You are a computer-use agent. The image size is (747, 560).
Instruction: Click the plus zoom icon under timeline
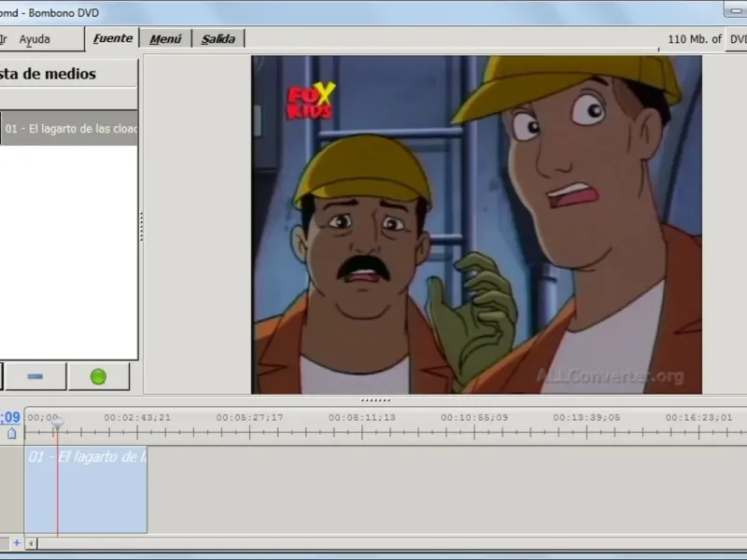coord(17,542)
